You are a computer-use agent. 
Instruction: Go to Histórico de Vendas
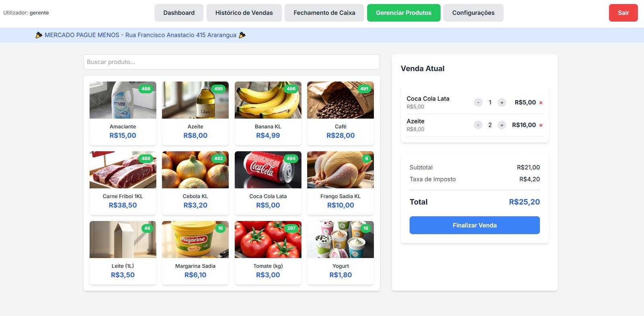(244, 13)
